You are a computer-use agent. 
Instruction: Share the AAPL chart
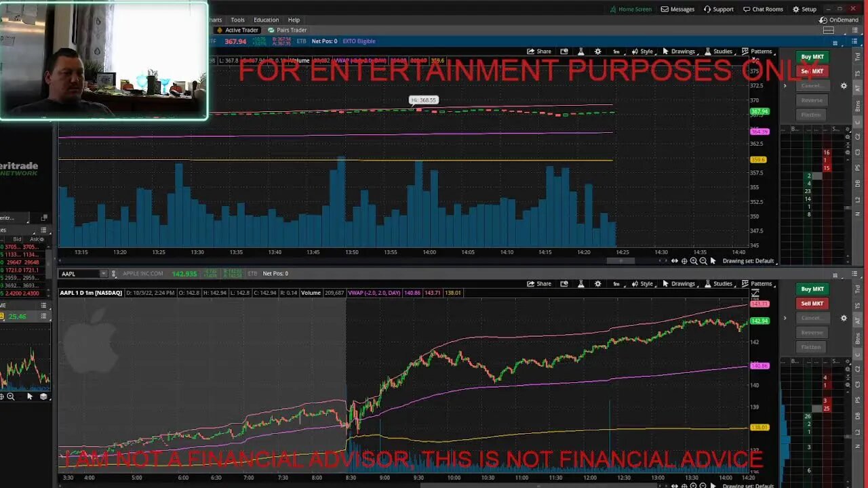point(539,284)
